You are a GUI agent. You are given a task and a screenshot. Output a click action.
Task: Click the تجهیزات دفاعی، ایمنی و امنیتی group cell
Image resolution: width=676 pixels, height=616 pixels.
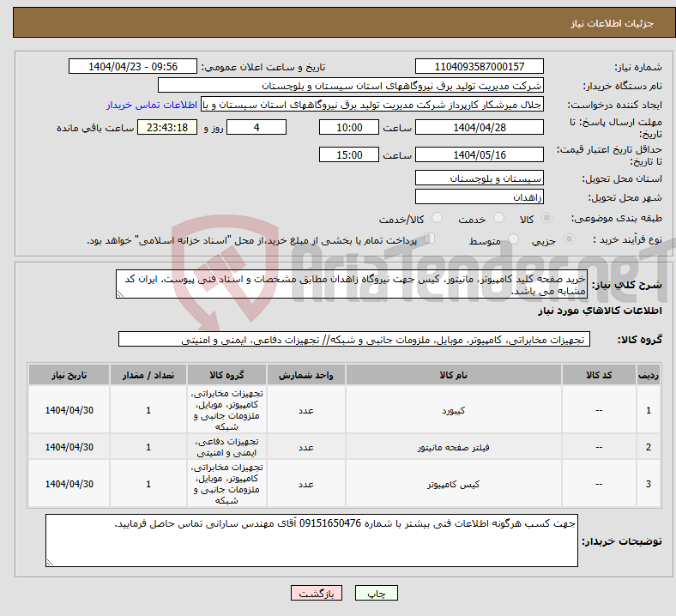tap(226, 447)
